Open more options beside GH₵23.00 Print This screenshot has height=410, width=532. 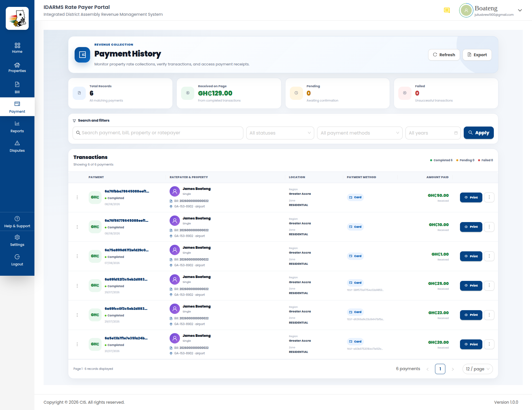489,315
